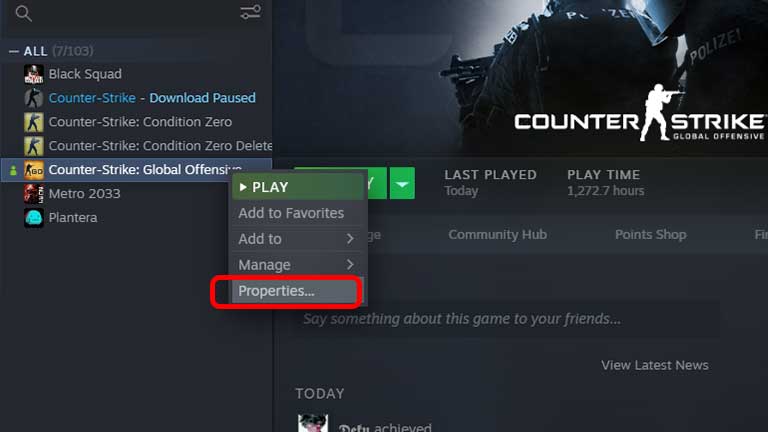Collapse the ALL games category
The image size is (768, 432).
(x=14, y=51)
